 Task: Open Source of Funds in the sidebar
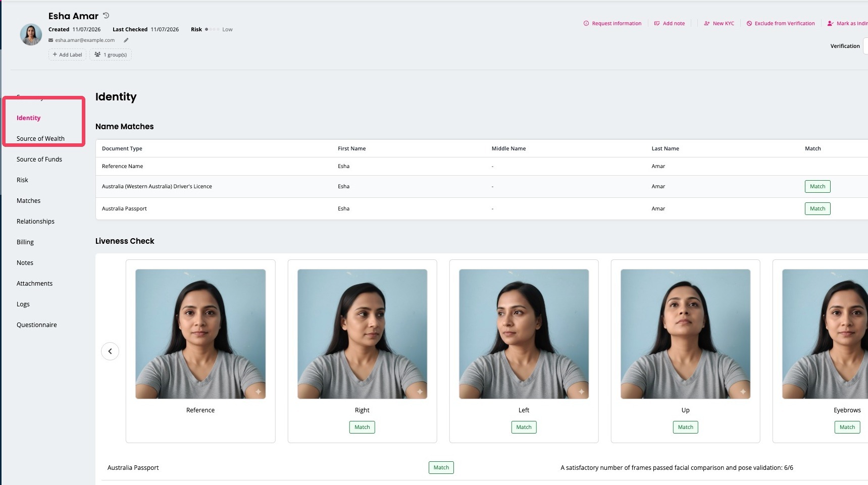click(39, 159)
